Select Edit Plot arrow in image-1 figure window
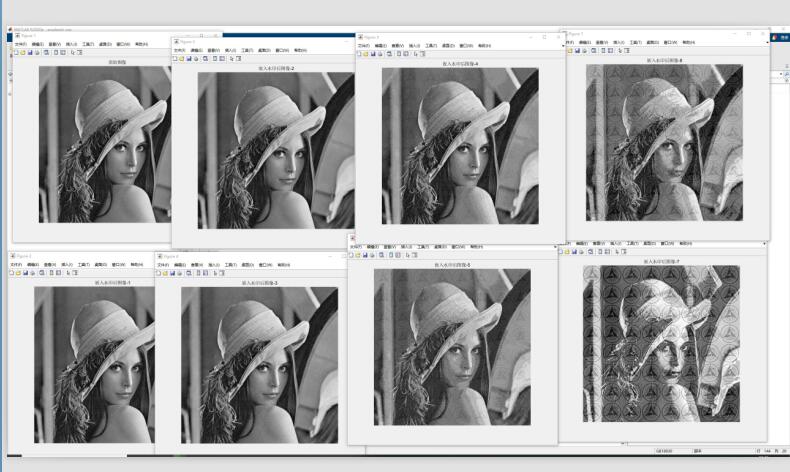The width and height of the screenshot is (790, 472). [68, 273]
